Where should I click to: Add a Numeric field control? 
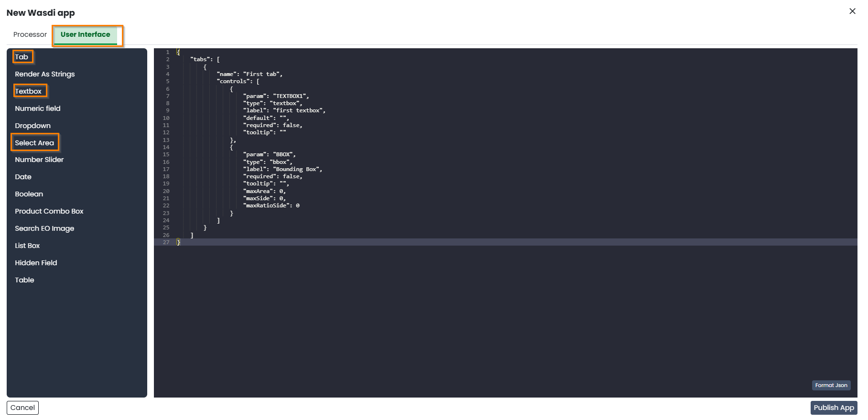38,108
